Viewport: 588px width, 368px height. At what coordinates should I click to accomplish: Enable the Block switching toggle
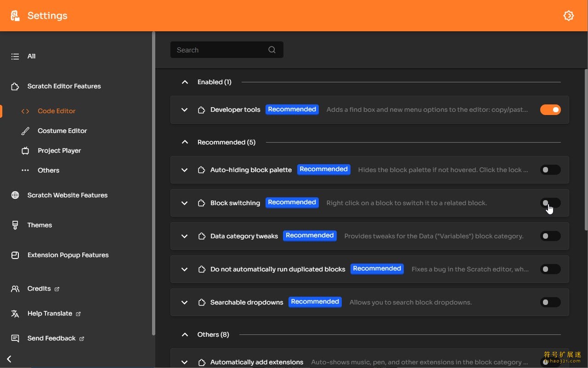click(550, 203)
